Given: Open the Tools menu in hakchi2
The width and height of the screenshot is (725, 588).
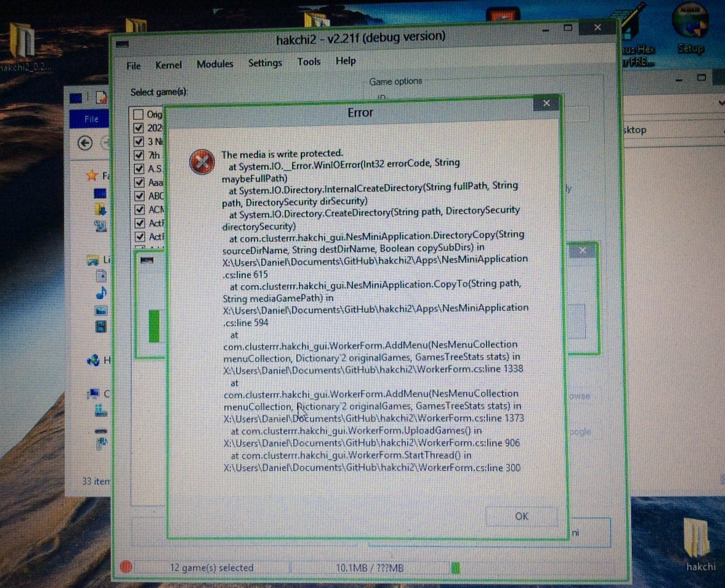Looking at the screenshot, I should (309, 62).
